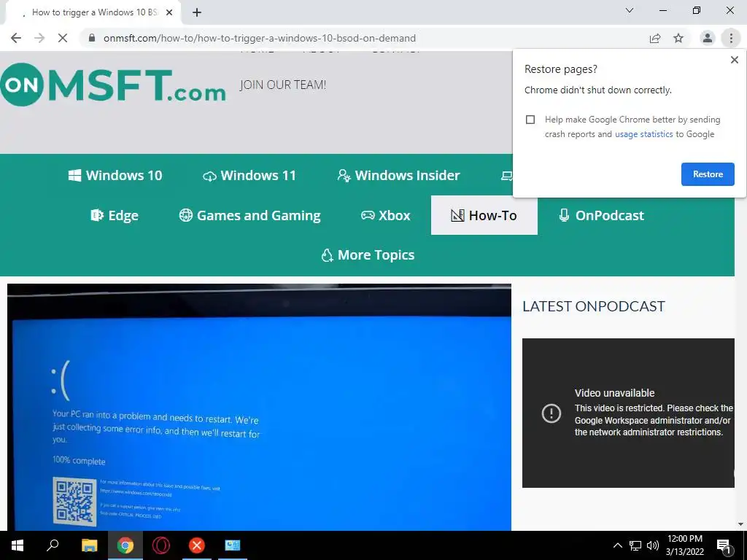The height and width of the screenshot is (560, 747).
Task: Open the tab search chevron
Action: click(x=630, y=10)
